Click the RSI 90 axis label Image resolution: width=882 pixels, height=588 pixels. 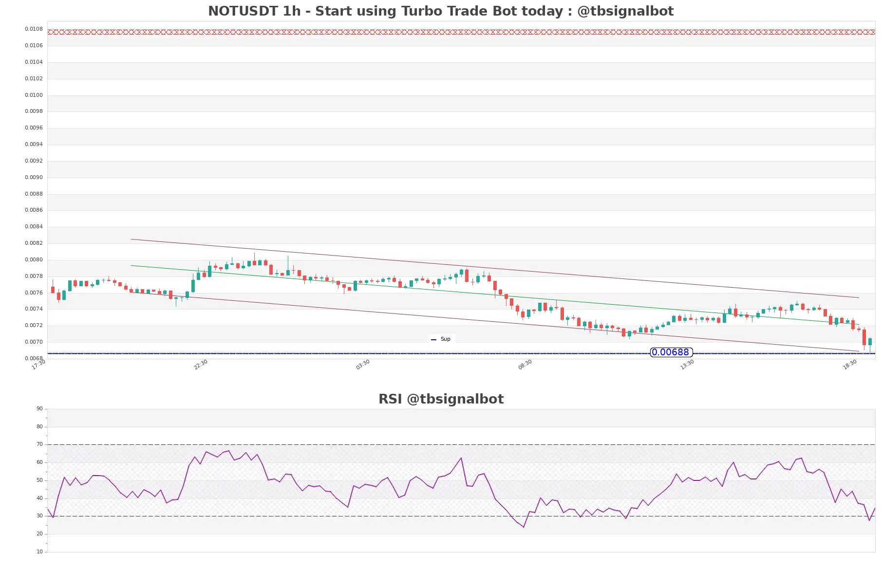[x=39, y=408]
